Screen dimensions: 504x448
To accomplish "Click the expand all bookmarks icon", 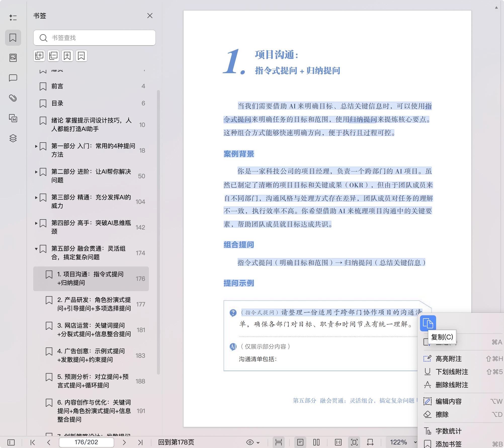I will [x=39, y=56].
